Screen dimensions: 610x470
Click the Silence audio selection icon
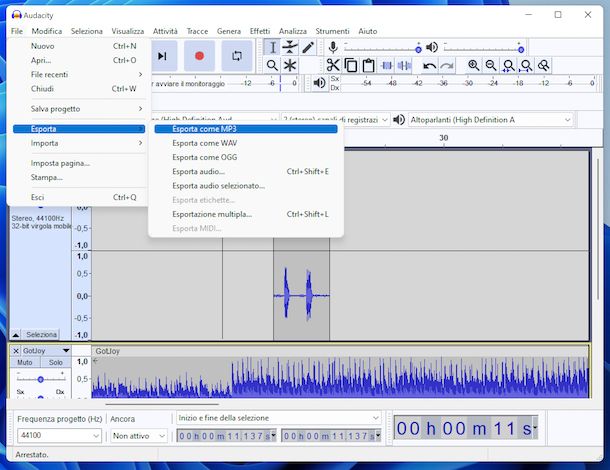pyautogui.click(x=404, y=65)
